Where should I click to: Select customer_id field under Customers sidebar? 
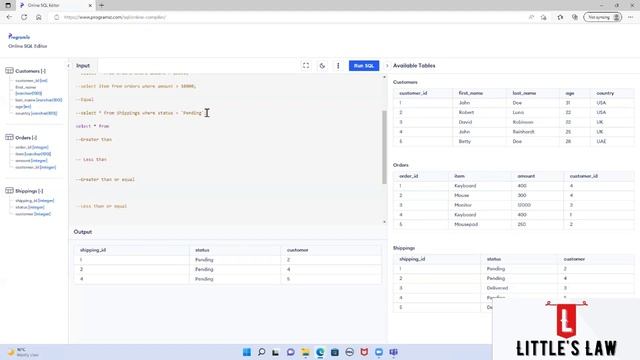[31, 80]
